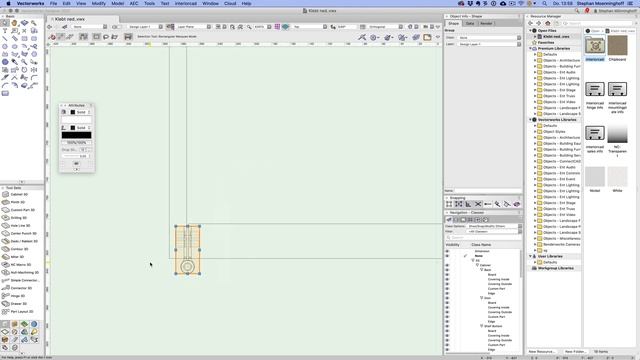Switch to the Data tab
The image size is (640, 360).
pos(470,24)
